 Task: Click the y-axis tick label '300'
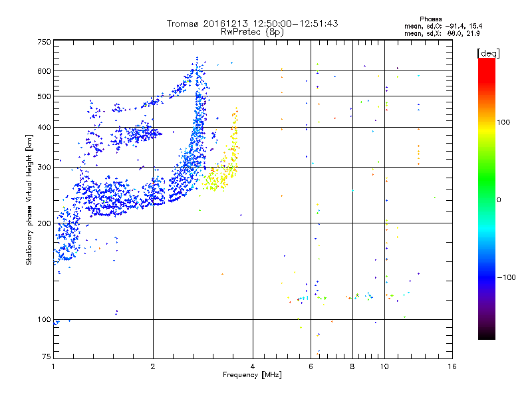click(44, 167)
